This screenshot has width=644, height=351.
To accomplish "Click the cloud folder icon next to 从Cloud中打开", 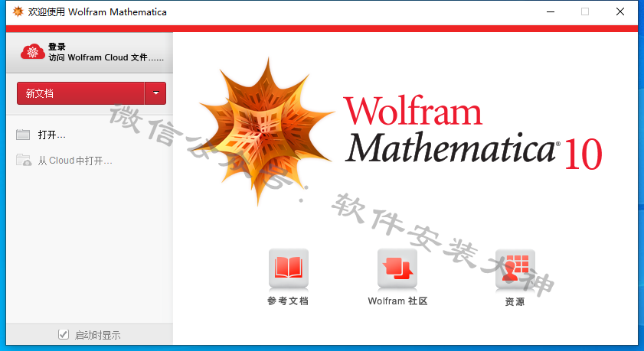I will [24, 160].
